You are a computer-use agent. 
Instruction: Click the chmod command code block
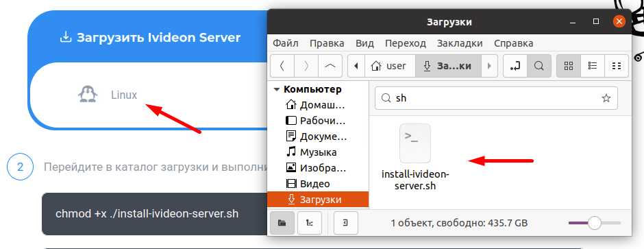[x=154, y=213]
